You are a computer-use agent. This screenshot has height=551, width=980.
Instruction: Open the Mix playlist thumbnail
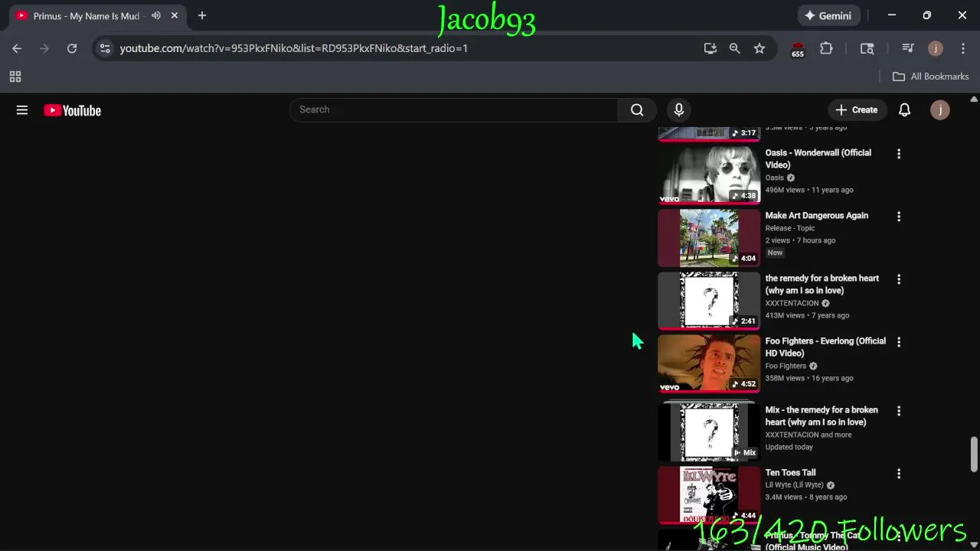[x=709, y=431]
